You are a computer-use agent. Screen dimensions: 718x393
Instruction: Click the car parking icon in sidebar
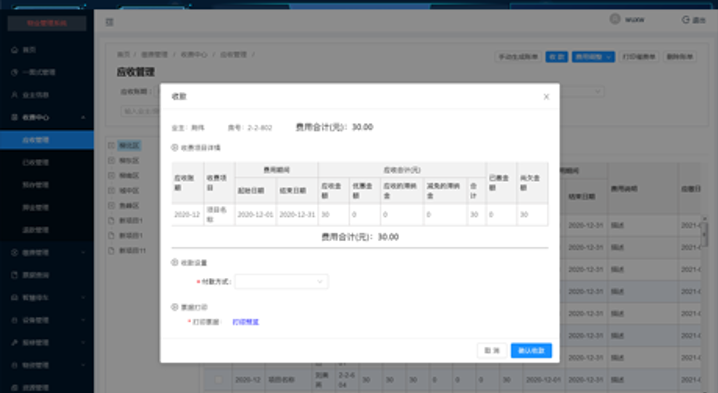14,298
